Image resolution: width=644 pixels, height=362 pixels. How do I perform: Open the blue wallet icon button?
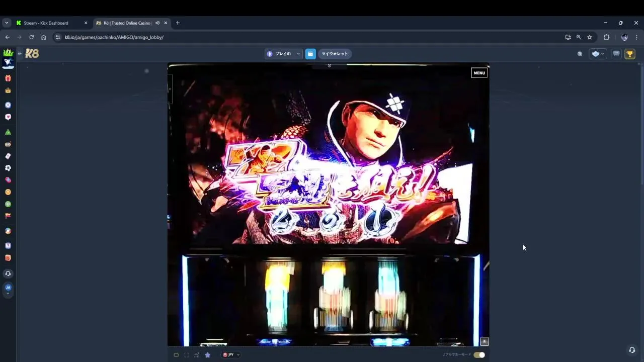[310, 54]
